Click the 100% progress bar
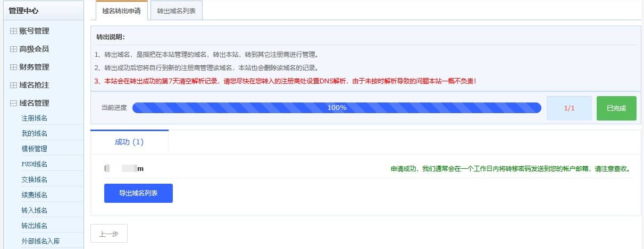The image size is (644, 249). (x=337, y=108)
